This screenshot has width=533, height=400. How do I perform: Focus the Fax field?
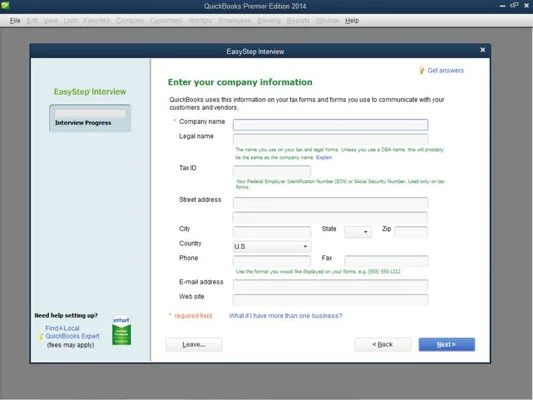[x=386, y=261]
